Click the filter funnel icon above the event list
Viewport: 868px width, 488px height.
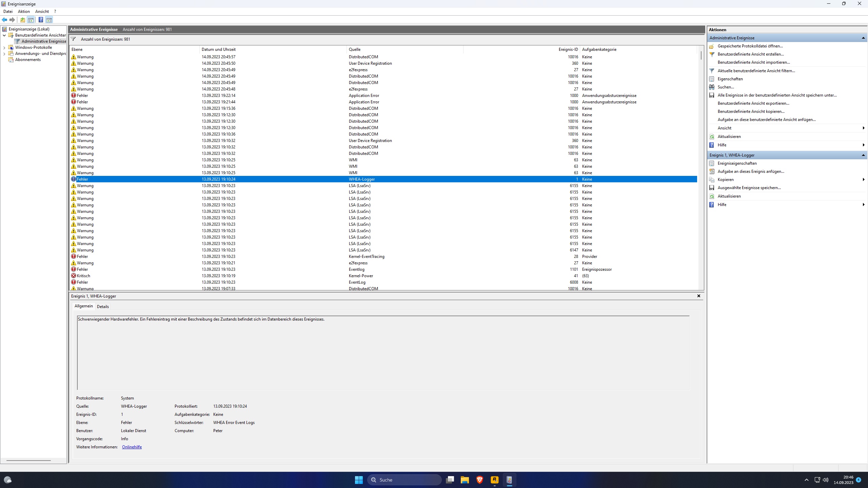[73, 39]
